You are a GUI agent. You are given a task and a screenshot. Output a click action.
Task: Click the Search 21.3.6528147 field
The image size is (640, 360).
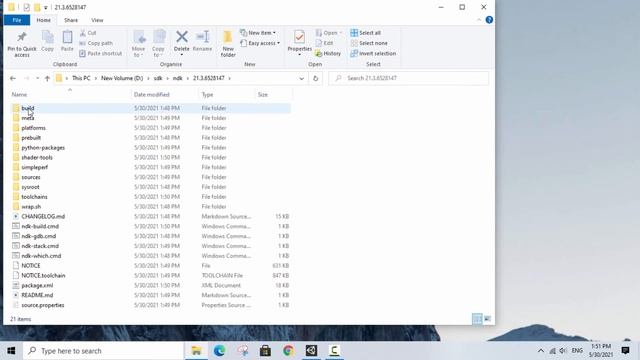(x=409, y=78)
